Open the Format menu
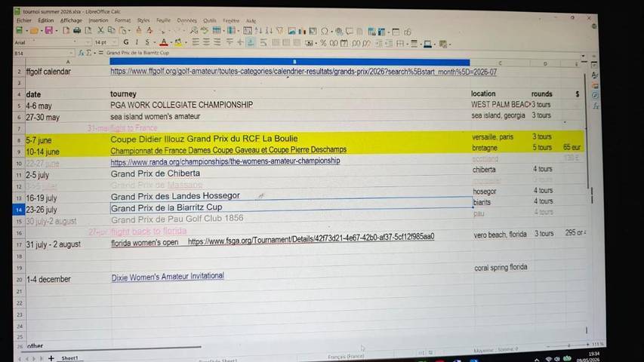Viewport: 644px width, 362px height. pos(122,20)
